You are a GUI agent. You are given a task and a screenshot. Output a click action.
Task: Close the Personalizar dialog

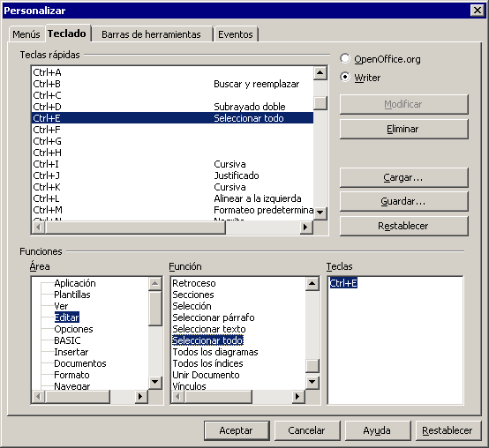[x=478, y=11]
